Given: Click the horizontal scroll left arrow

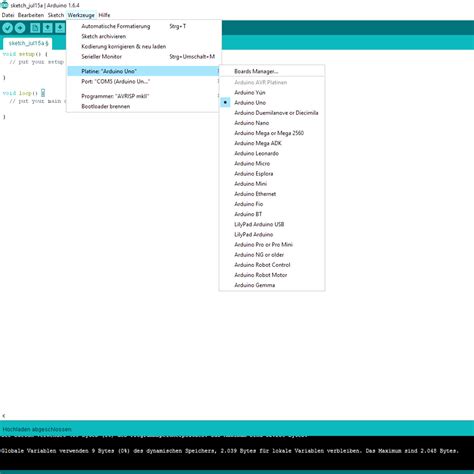Looking at the screenshot, I should (4, 416).
